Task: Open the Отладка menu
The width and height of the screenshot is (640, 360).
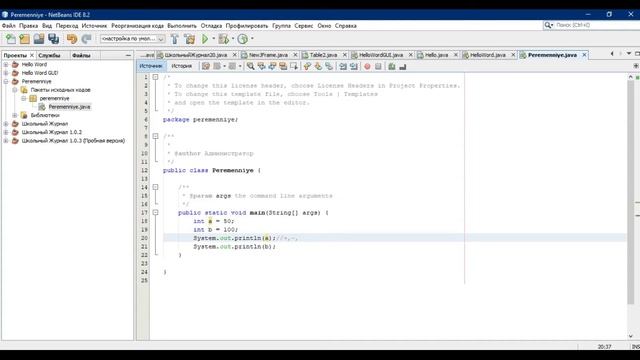Action: coord(211,26)
